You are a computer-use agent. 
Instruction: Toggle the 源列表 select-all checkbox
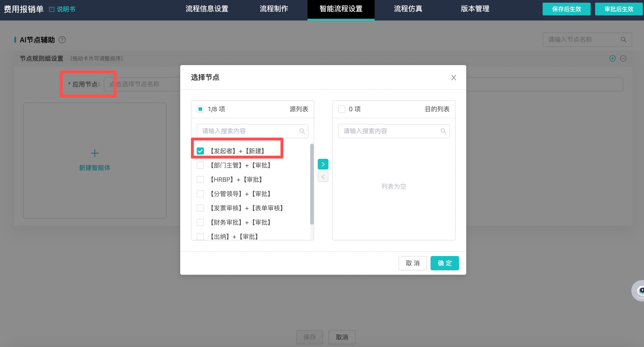tap(200, 109)
